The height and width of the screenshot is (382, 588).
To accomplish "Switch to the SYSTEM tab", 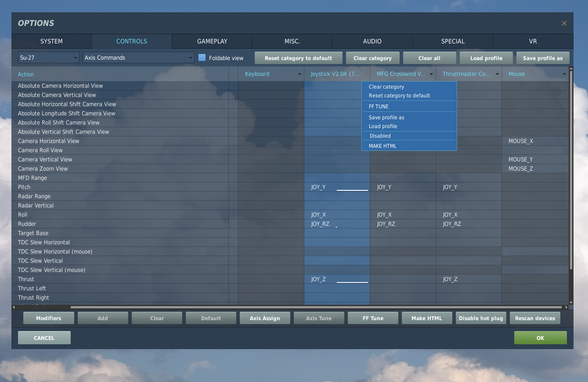I will tap(51, 41).
